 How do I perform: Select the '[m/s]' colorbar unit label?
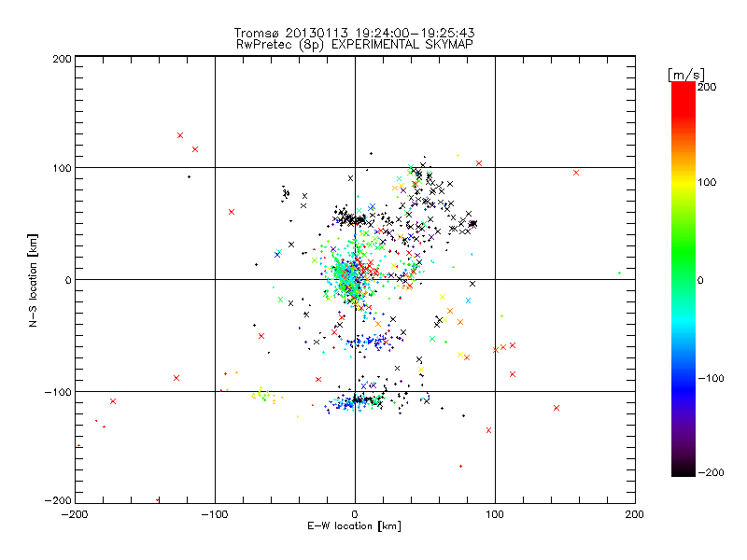pyautogui.click(x=686, y=75)
